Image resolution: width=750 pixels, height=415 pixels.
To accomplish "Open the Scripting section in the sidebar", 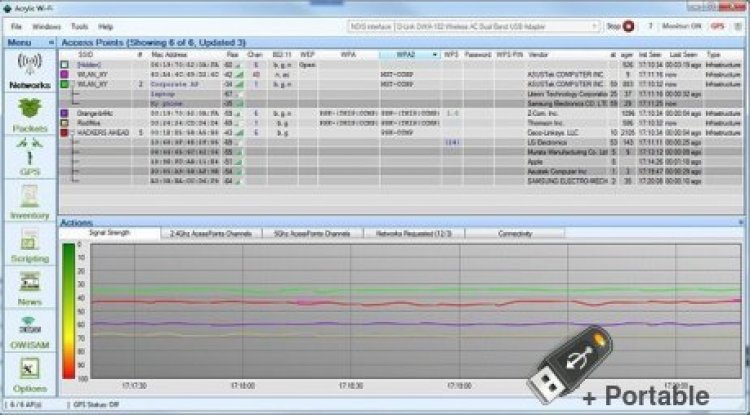I will pyautogui.click(x=30, y=245).
